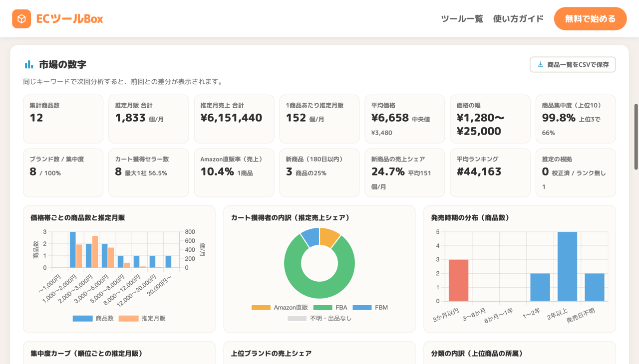Open ツール一覧 in the top navigation
The height and width of the screenshot is (364, 639).
tap(462, 19)
